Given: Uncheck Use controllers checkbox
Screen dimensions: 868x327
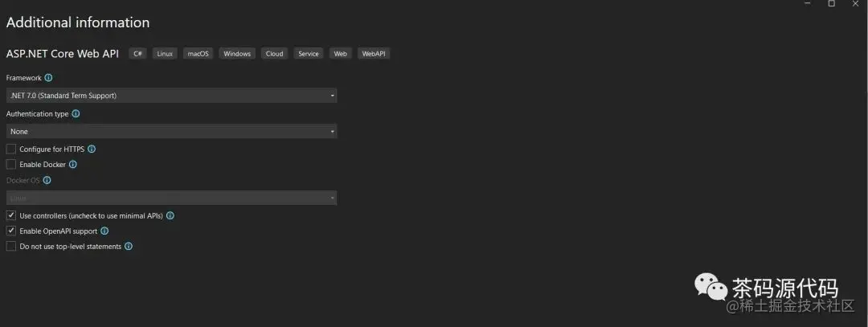Looking at the screenshot, I should [11, 215].
